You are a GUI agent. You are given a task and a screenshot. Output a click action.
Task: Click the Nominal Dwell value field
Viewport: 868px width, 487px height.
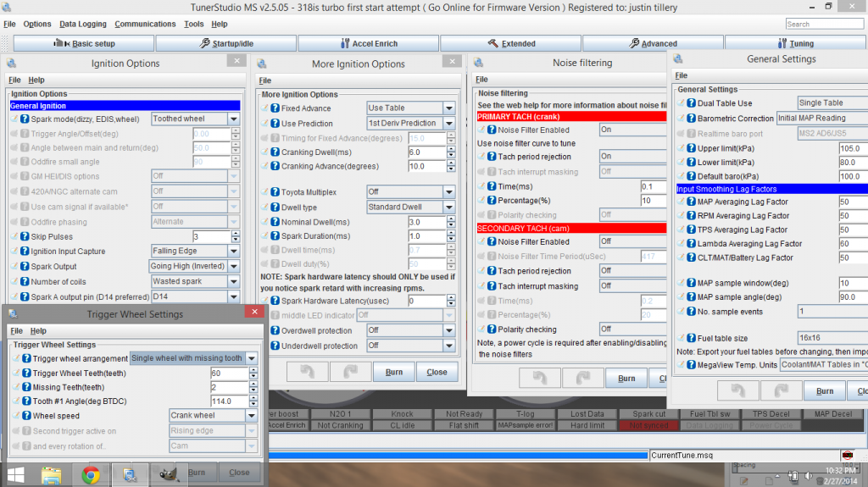tap(427, 222)
